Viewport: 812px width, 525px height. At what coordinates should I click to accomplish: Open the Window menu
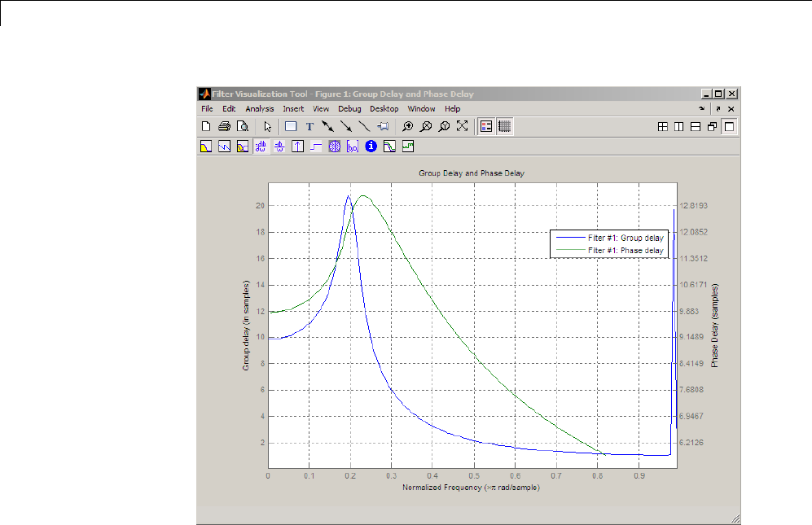pos(421,109)
